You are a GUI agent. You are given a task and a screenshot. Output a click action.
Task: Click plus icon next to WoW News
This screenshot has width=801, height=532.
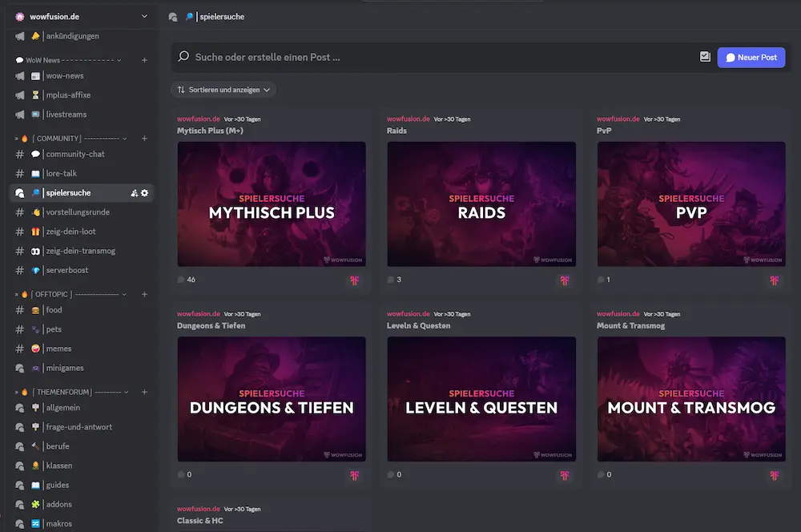pos(144,60)
